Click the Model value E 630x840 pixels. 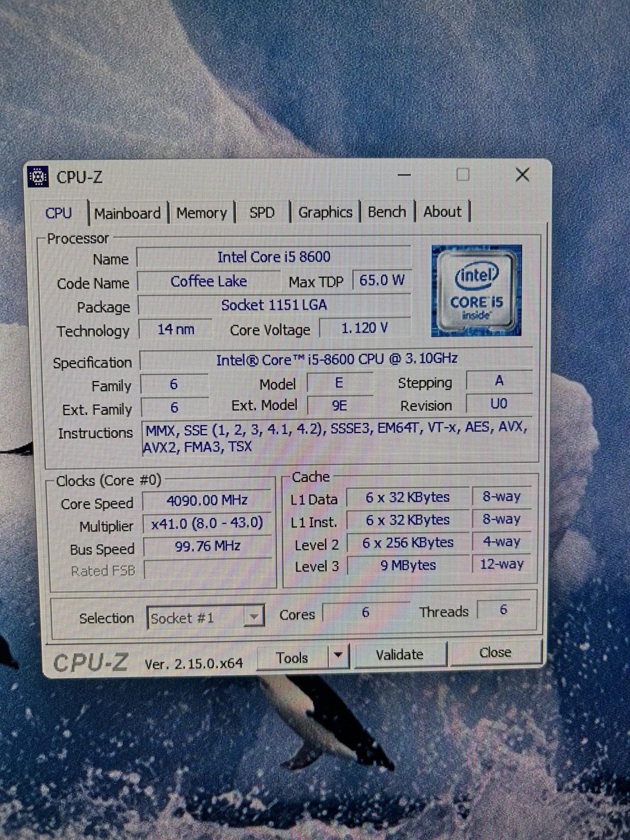coord(339,383)
